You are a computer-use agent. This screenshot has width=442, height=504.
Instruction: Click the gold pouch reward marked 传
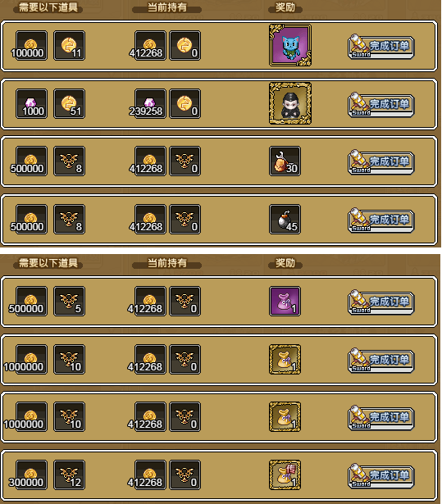click(285, 474)
